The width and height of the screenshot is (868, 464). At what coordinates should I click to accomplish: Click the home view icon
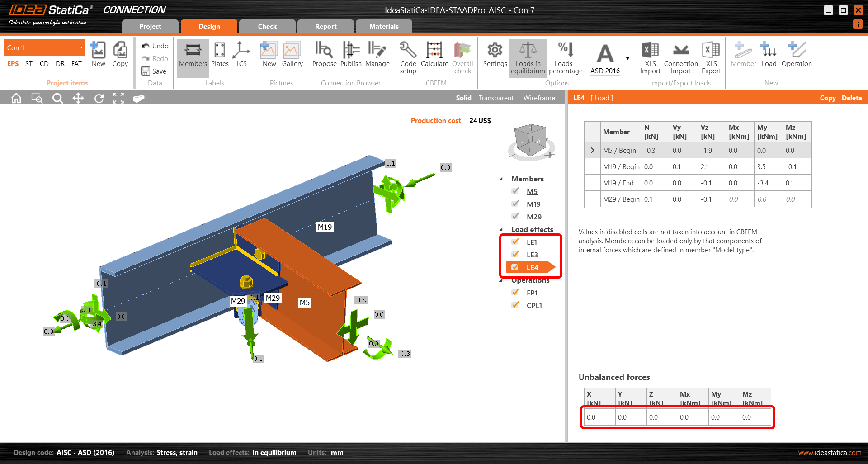click(x=16, y=98)
